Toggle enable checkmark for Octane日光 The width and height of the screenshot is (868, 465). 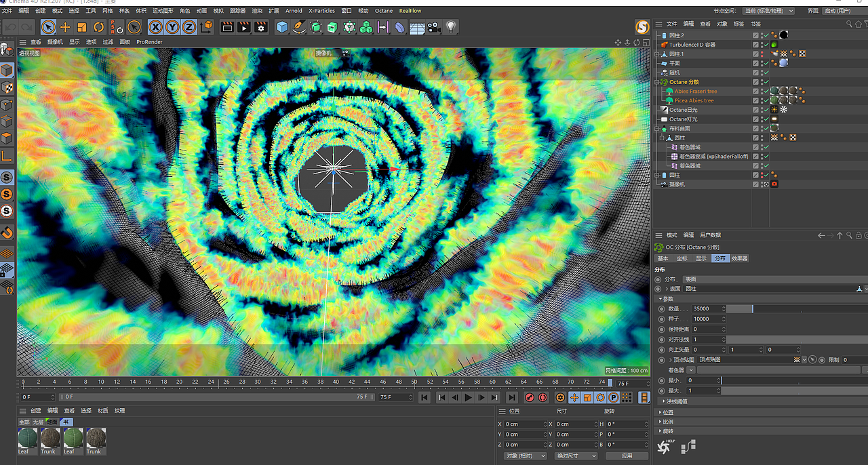[767, 110]
